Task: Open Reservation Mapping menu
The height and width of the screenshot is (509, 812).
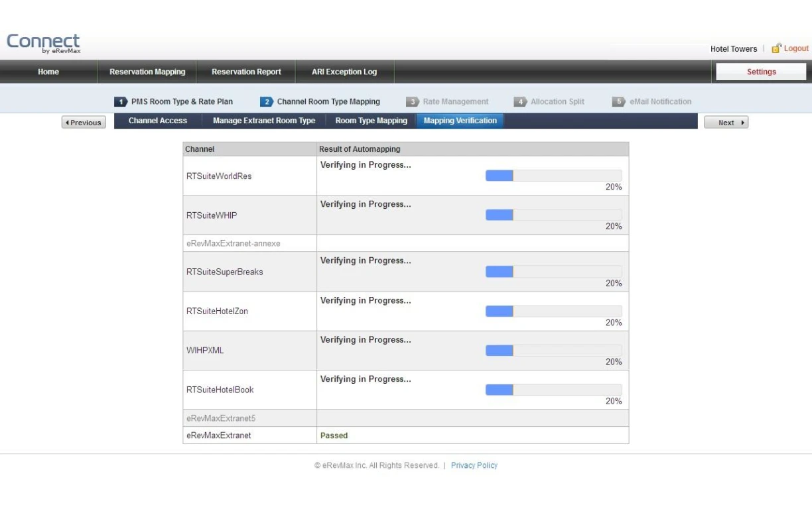Action: pos(147,72)
